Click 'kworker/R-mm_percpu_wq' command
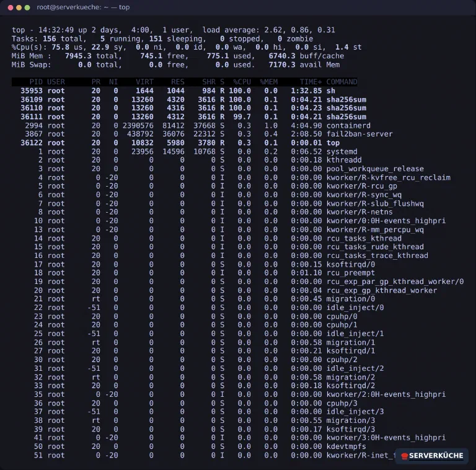 click(x=375, y=230)
